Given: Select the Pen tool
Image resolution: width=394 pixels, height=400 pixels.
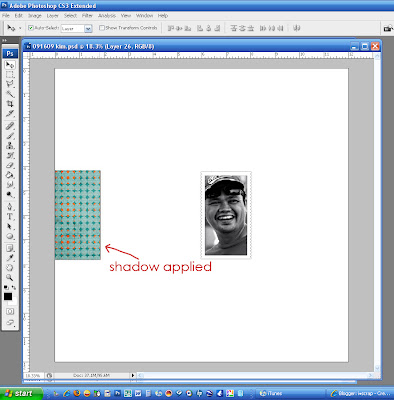Looking at the screenshot, I should [10, 207].
